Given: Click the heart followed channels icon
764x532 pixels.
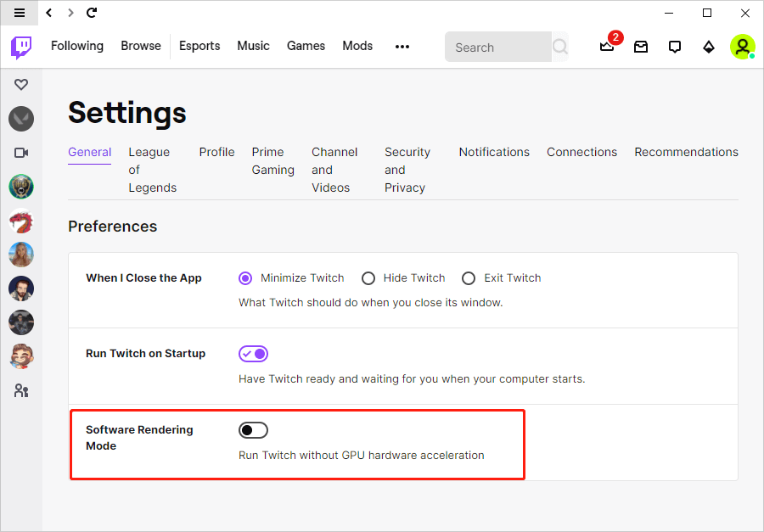Looking at the screenshot, I should point(21,85).
